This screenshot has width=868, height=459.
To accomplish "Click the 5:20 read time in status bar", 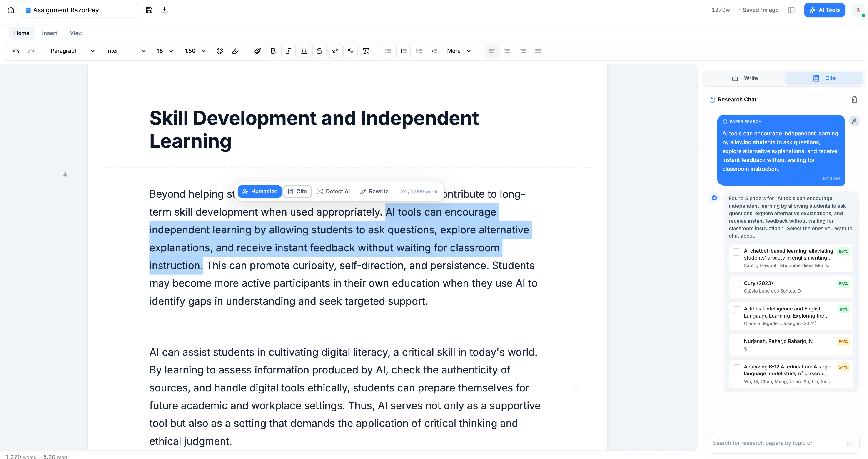I will tap(55, 457).
